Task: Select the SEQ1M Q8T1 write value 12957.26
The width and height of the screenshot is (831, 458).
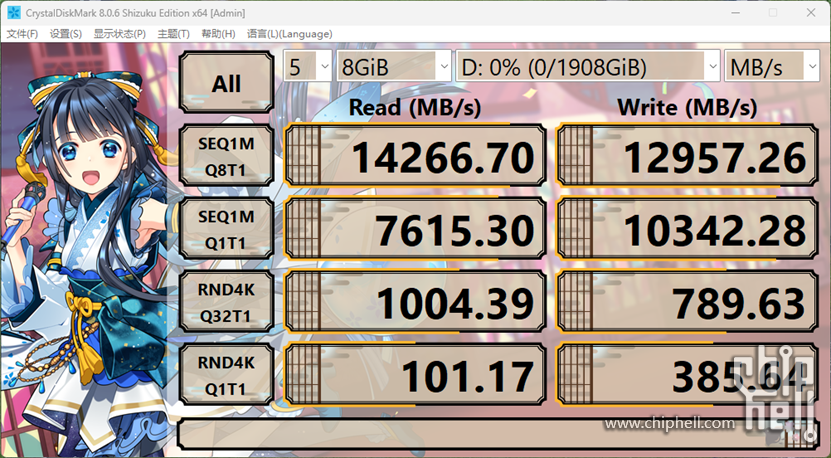Action: click(687, 155)
